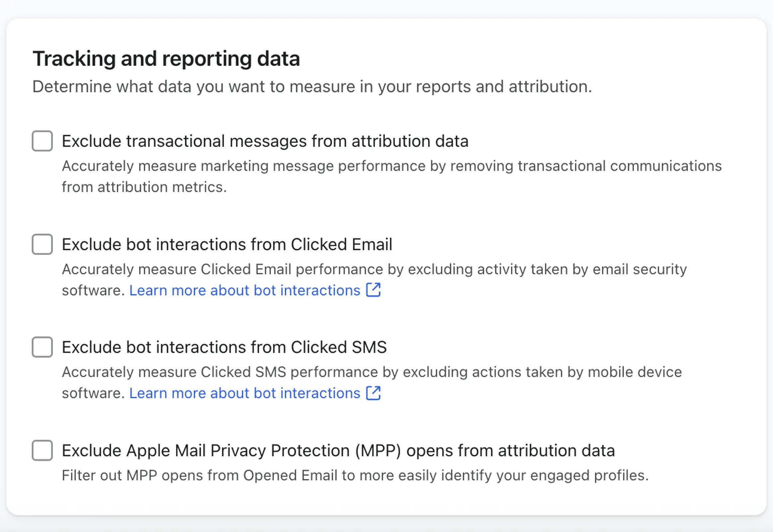Click description mentioning mobile device software
The image size is (773, 532).
point(372,372)
